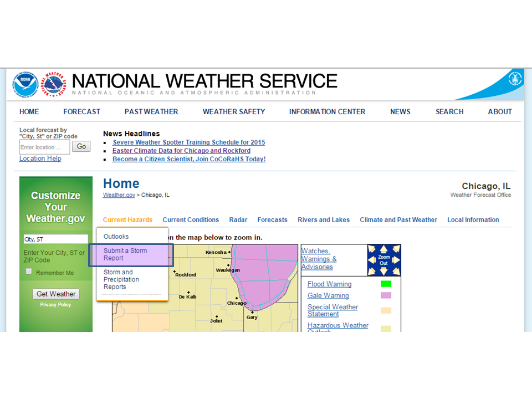Click Chicago on the hazards map

click(237, 303)
